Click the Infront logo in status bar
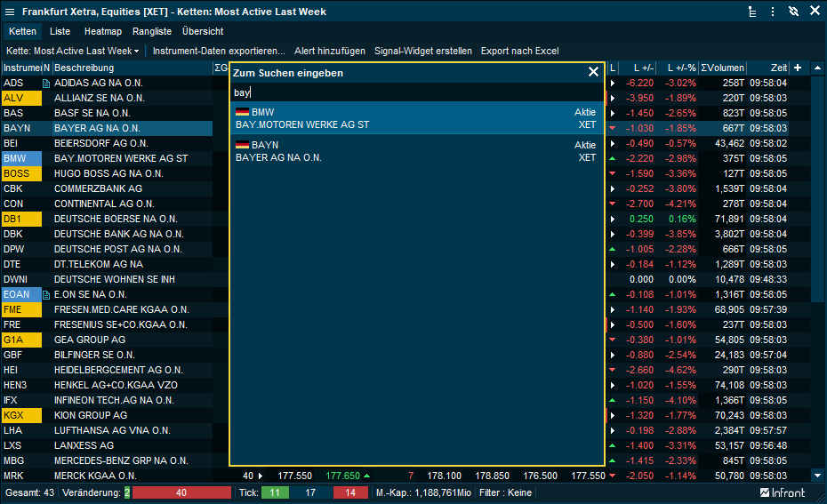Screen dimensions: 827x504 point(783,492)
